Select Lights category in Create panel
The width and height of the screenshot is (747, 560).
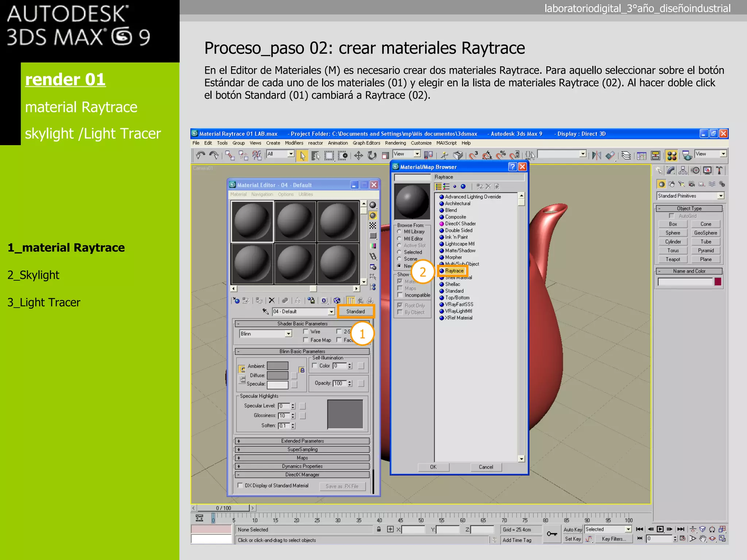coord(681,184)
